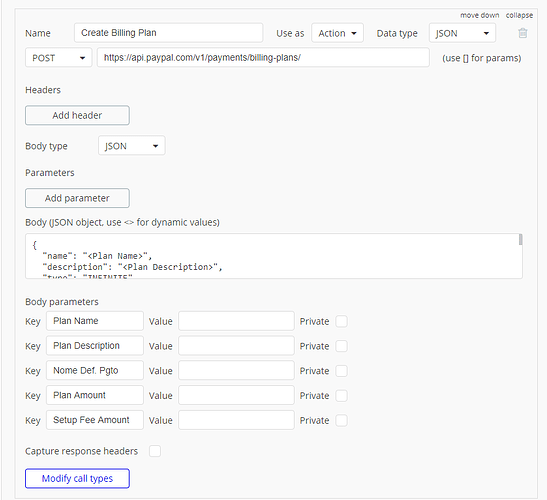Toggle Private checkbox for Setup Fee Amount
547x500 pixels.
click(341, 420)
